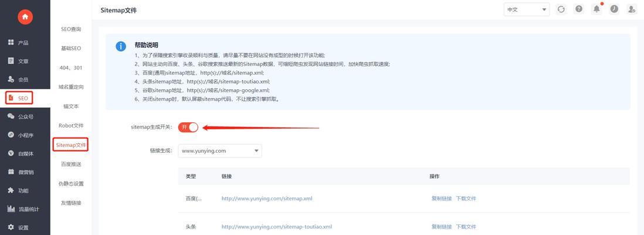Click the 会员 person icon in the sidebar
This screenshot has width=644, height=235.
[11, 79]
